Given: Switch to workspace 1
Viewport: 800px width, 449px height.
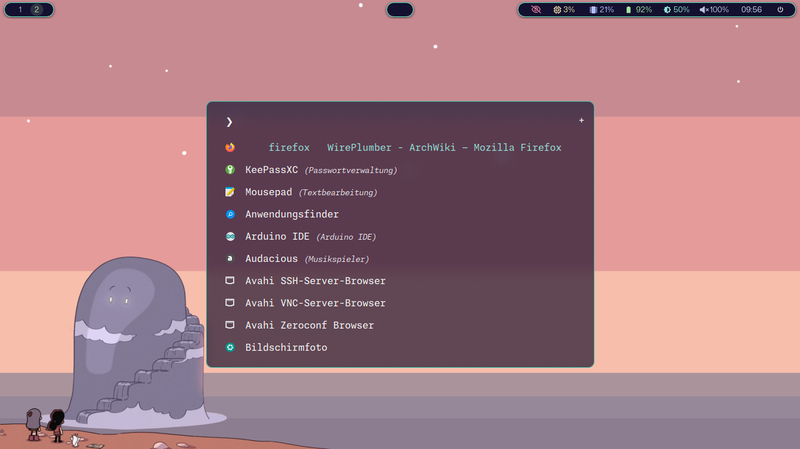Looking at the screenshot, I should [20, 9].
